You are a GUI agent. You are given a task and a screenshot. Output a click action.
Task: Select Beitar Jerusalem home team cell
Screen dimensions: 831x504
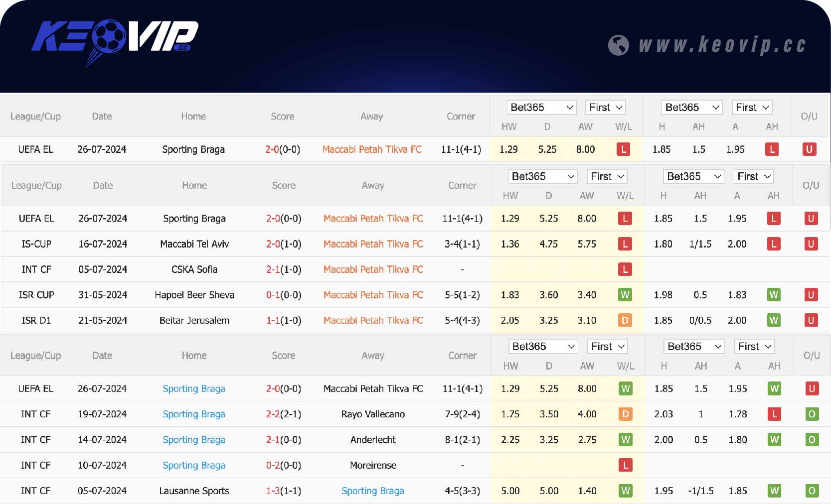pyautogui.click(x=194, y=320)
